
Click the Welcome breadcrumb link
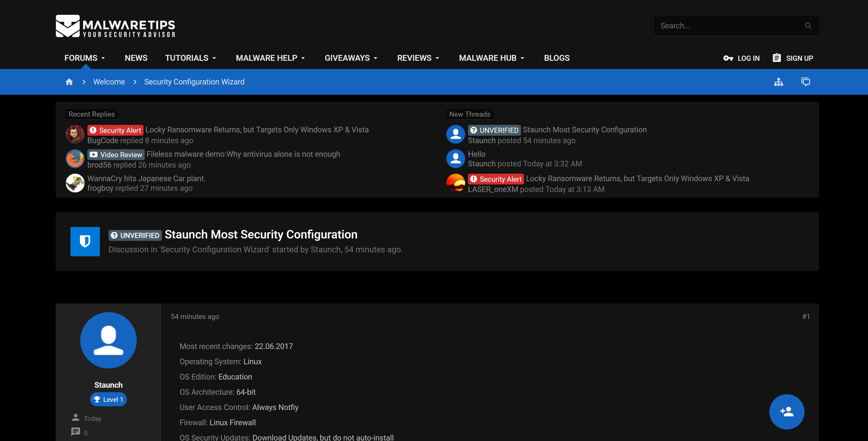[109, 82]
